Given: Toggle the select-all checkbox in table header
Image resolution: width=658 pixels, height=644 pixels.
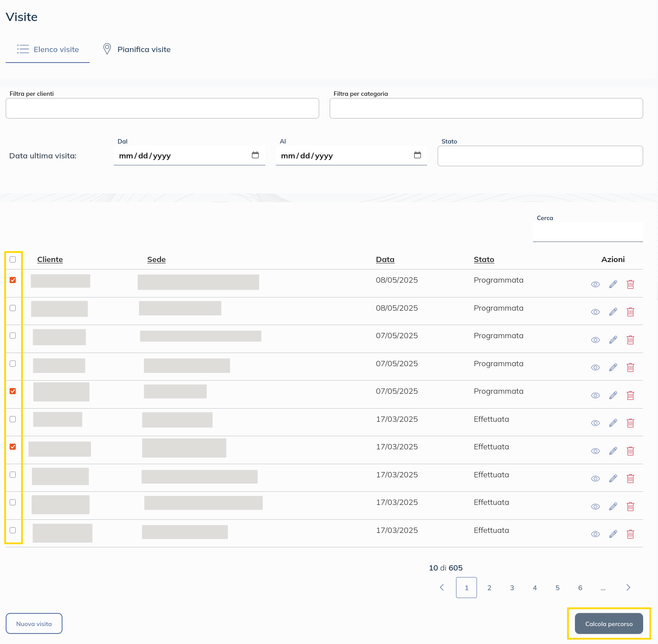Looking at the screenshot, I should (13, 259).
